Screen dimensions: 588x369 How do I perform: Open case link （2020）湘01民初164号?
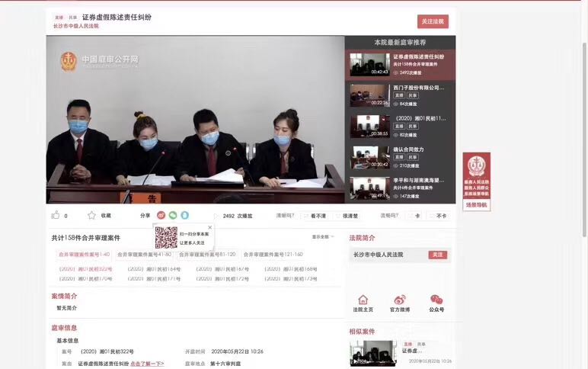[154, 269]
